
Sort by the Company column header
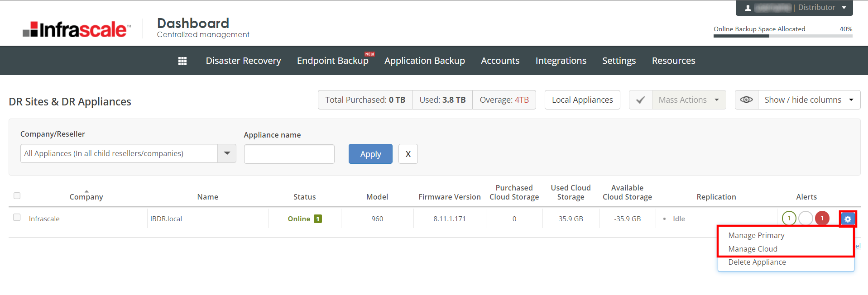[x=86, y=197]
